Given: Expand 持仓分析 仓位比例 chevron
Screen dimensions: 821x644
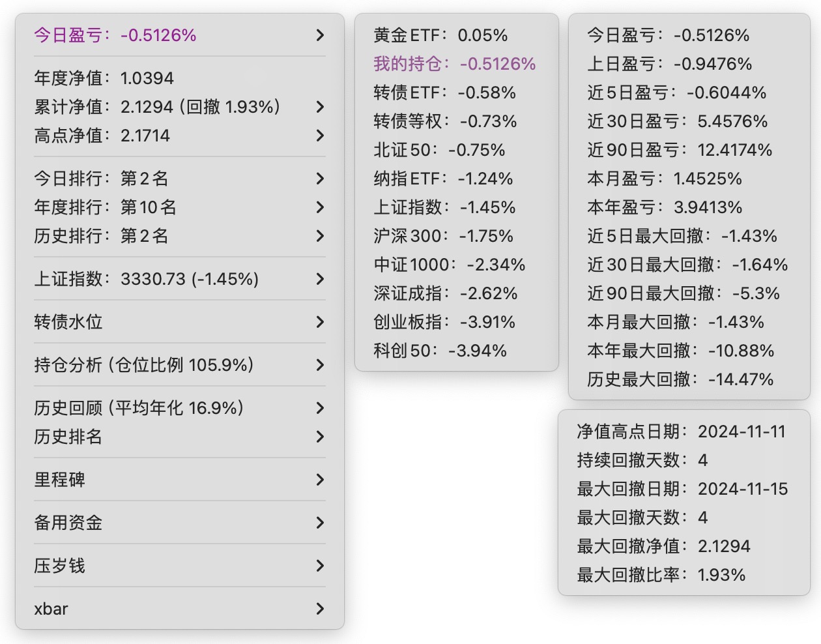Looking at the screenshot, I should (x=319, y=365).
